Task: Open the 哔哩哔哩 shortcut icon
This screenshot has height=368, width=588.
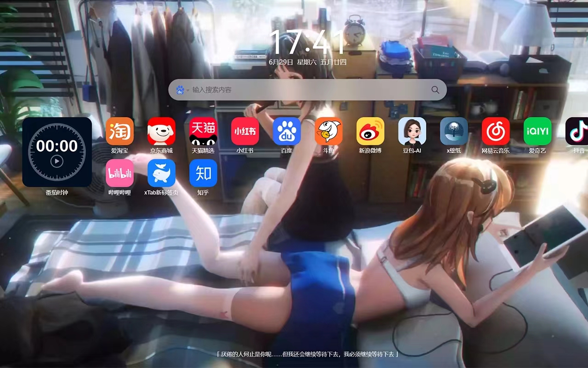Action: click(119, 173)
